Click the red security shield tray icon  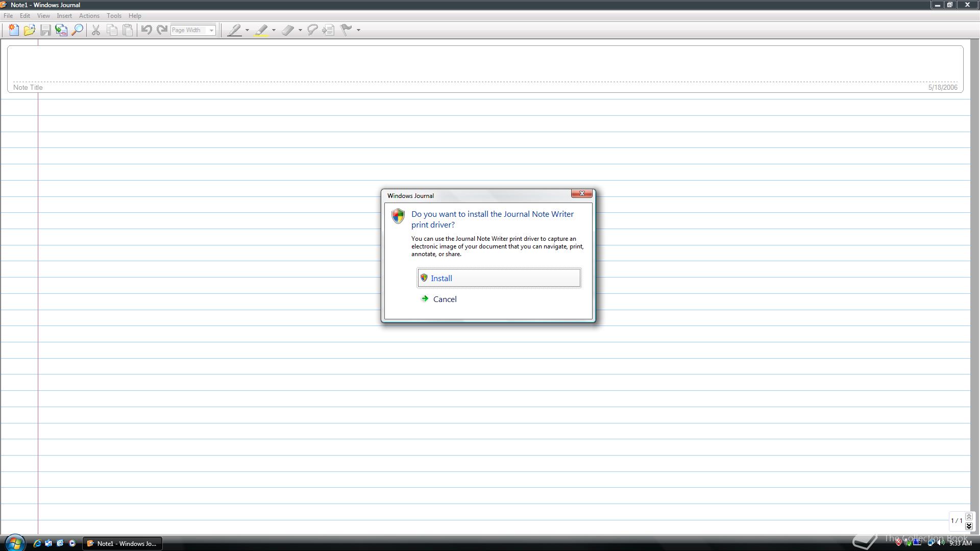click(x=899, y=543)
